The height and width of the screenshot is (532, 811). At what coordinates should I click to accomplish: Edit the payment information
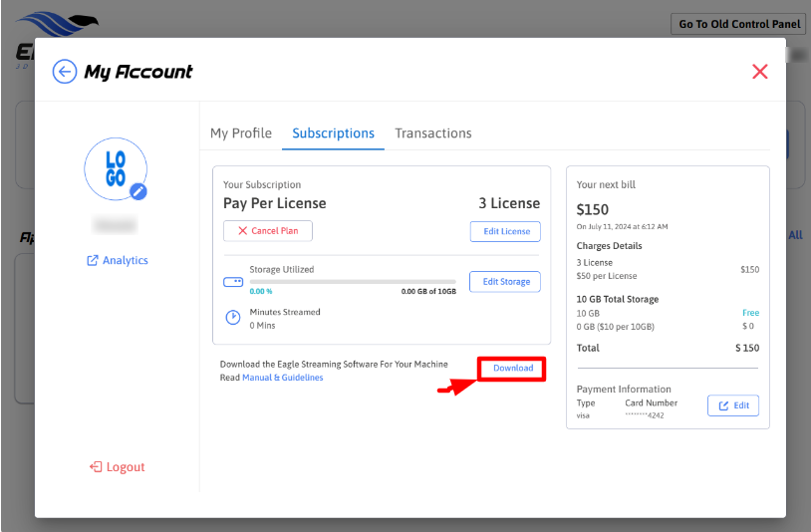733,405
